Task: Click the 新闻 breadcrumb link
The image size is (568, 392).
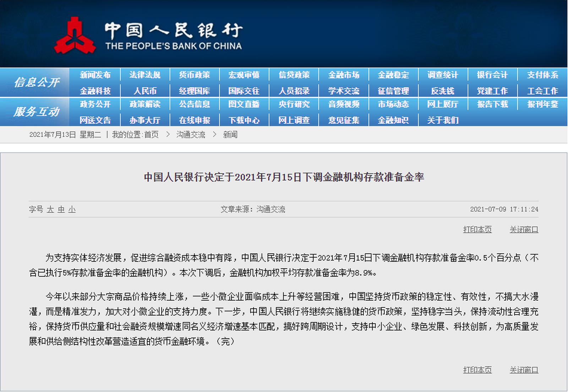Action: point(230,135)
